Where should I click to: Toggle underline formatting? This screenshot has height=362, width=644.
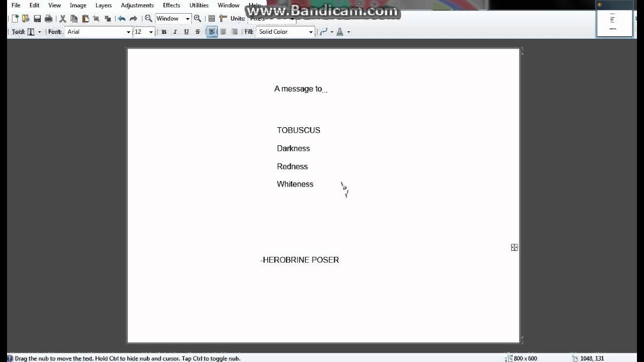pyautogui.click(x=186, y=32)
